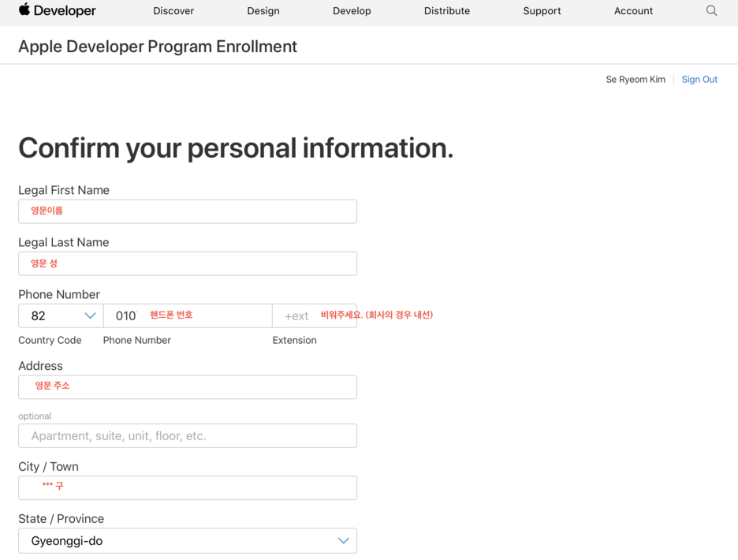Click the Confirm your personal information heading
Image resolution: width=738 pixels, height=560 pixels.
pos(236,148)
